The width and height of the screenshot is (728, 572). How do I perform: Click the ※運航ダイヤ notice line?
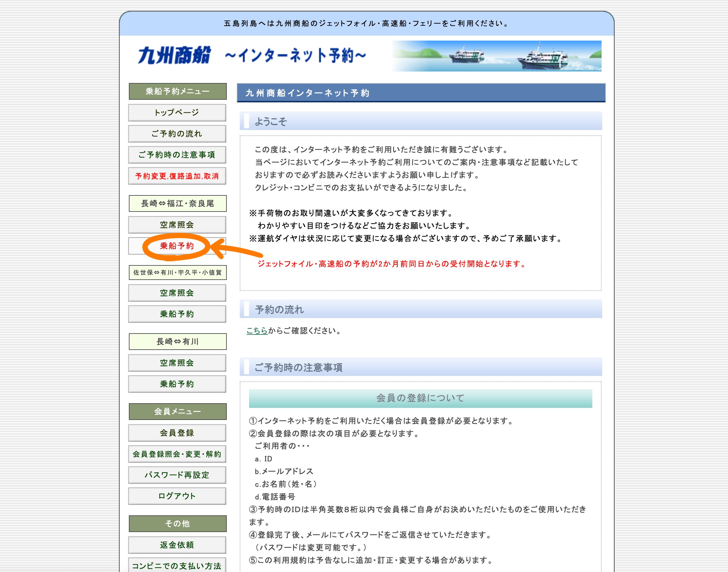point(406,238)
